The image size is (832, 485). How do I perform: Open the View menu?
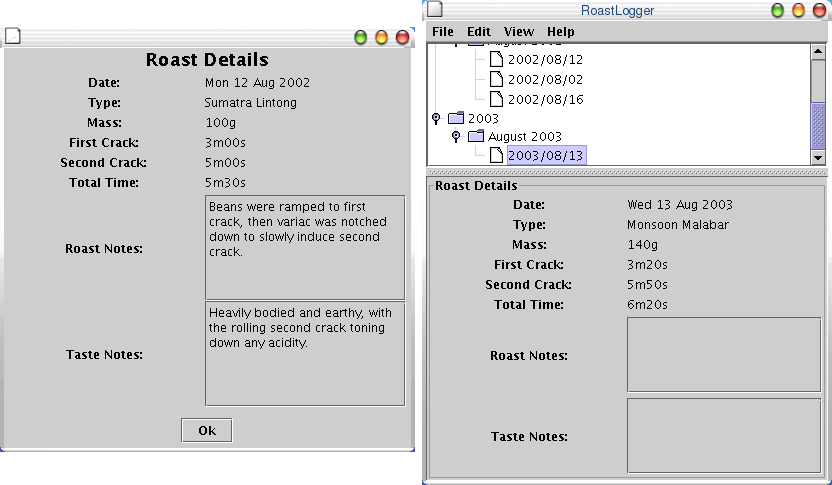pos(518,32)
